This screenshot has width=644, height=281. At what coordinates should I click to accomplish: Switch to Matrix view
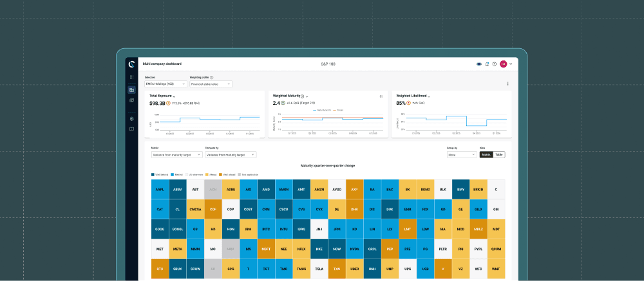pyautogui.click(x=486, y=155)
